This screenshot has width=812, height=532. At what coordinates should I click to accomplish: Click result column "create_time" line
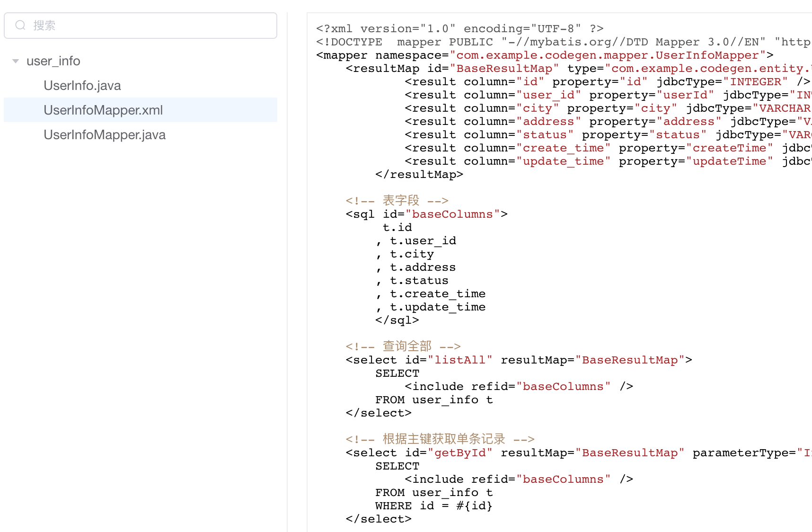608,148
